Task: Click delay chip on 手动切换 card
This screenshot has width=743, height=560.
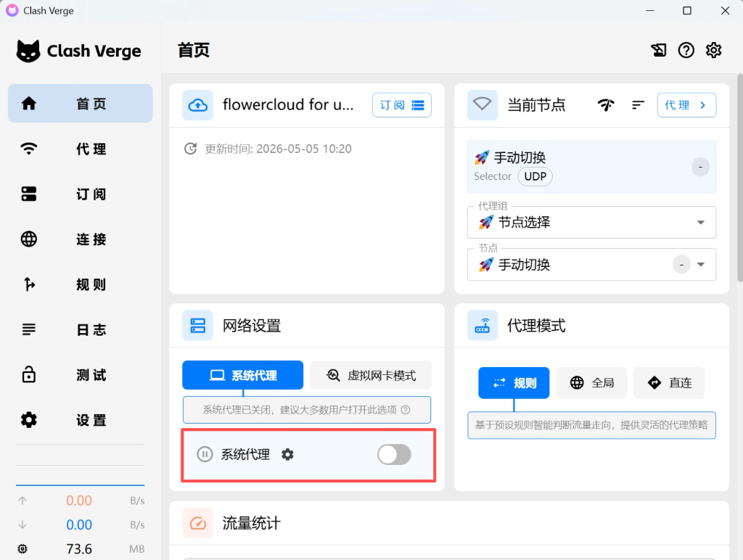Action: coord(700,167)
